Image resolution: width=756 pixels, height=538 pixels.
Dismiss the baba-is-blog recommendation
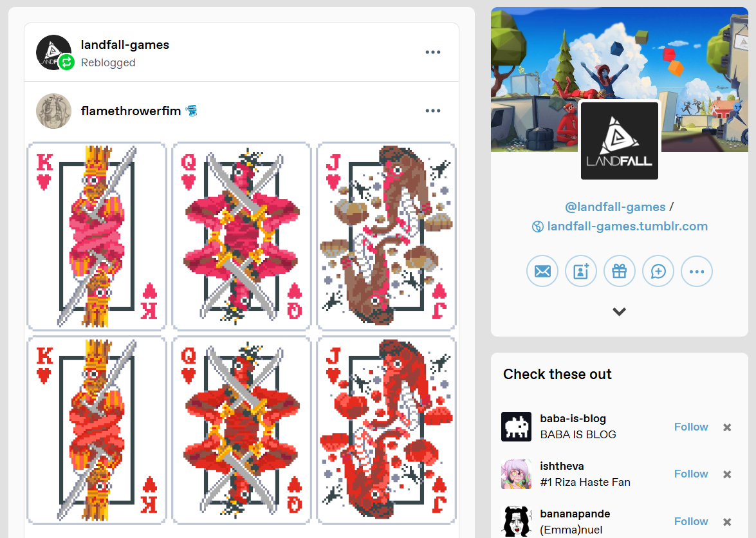pyautogui.click(x=727, y=427)
